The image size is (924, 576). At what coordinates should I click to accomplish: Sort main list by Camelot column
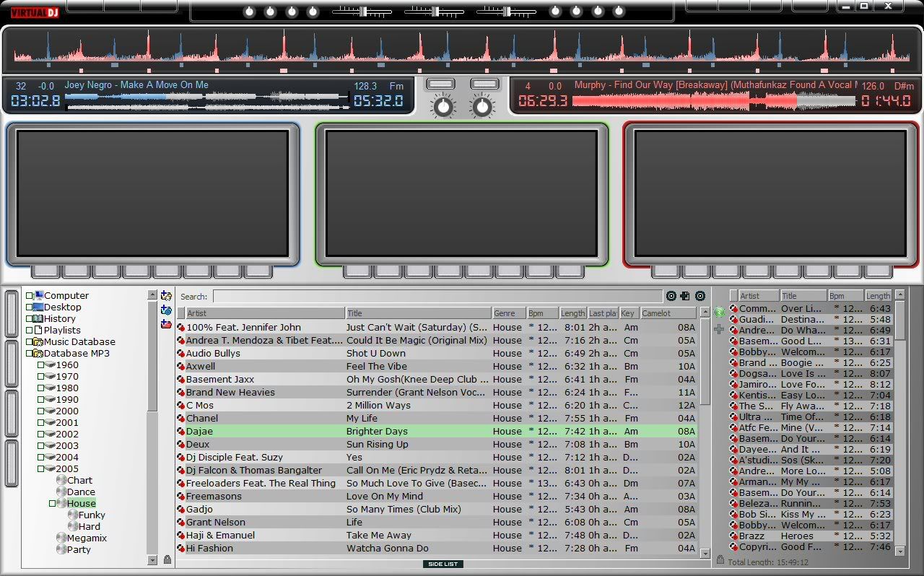point(668,313)
